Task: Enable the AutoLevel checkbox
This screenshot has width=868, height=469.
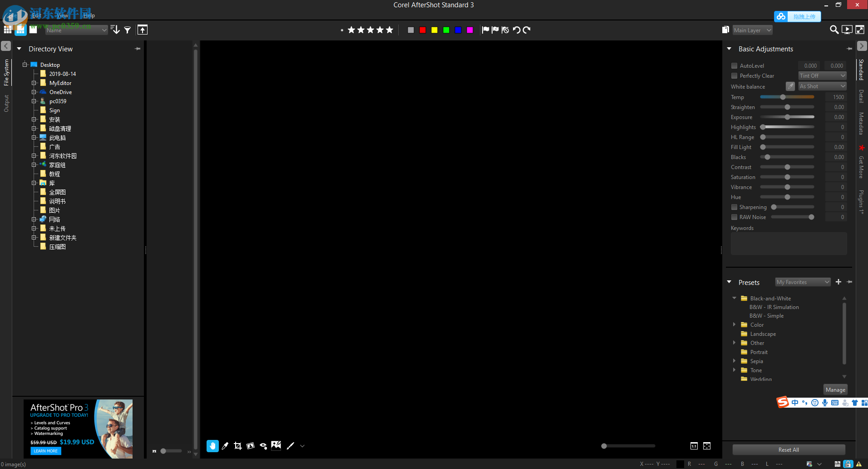Action: click(x=734, y=66)
